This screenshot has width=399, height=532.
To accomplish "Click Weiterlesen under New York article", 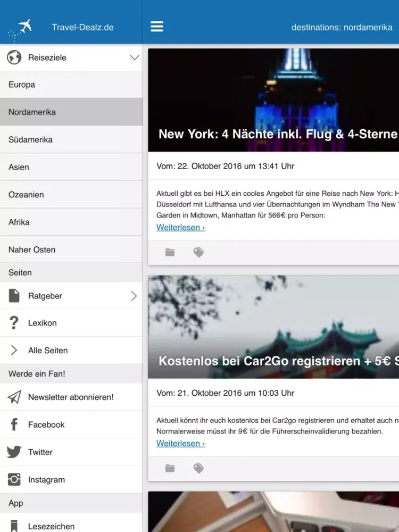I will 180,227.
